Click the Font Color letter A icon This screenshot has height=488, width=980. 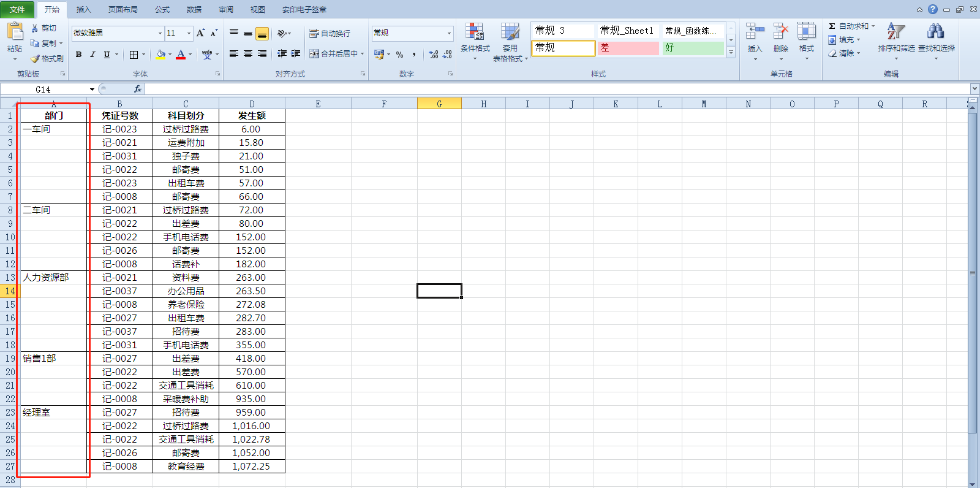point(181,55)
